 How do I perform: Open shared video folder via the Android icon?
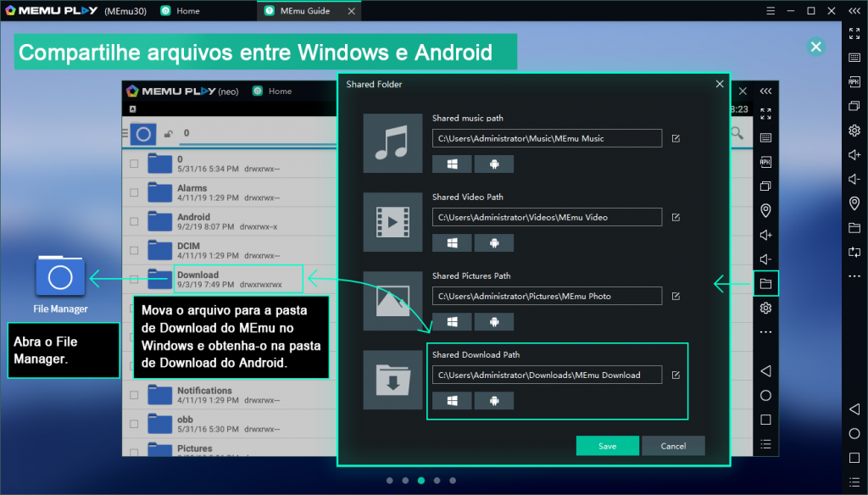492,242
